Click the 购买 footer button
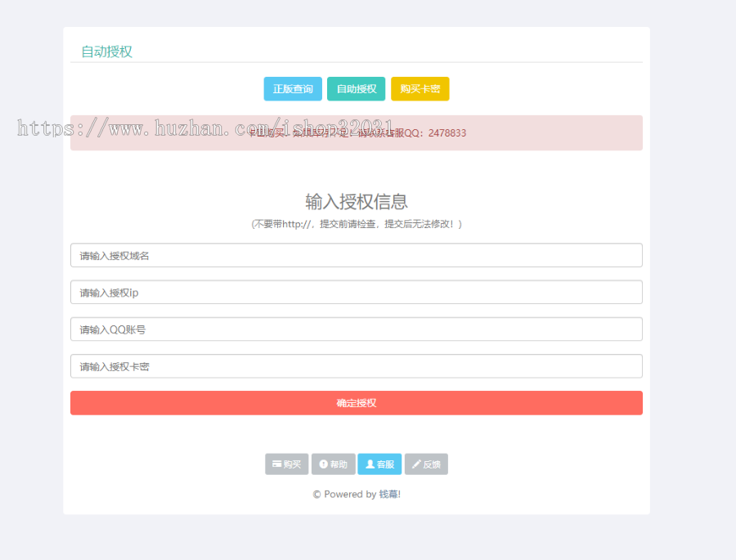 pos(286,464)
